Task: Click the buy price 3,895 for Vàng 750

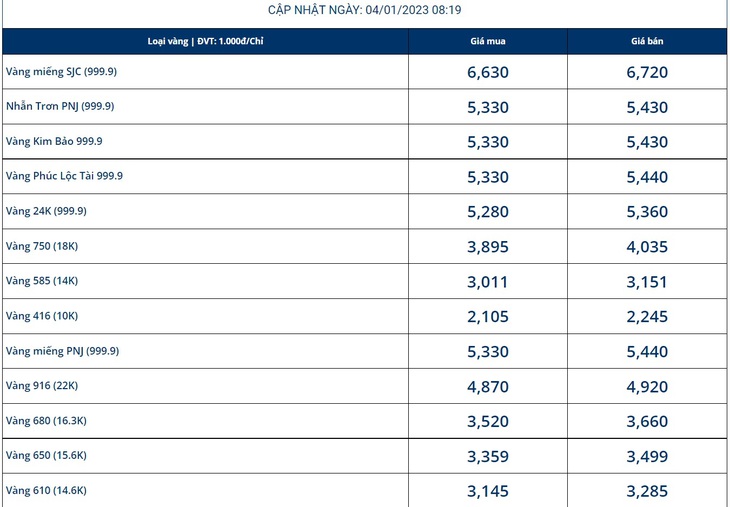Action: point(488,247)
